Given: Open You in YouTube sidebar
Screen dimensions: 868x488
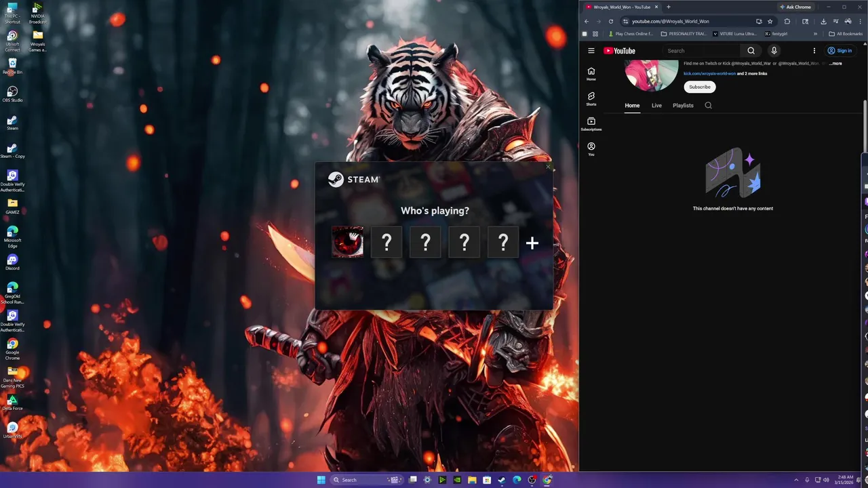Looking at the screenshot, I should click(591, 149).
